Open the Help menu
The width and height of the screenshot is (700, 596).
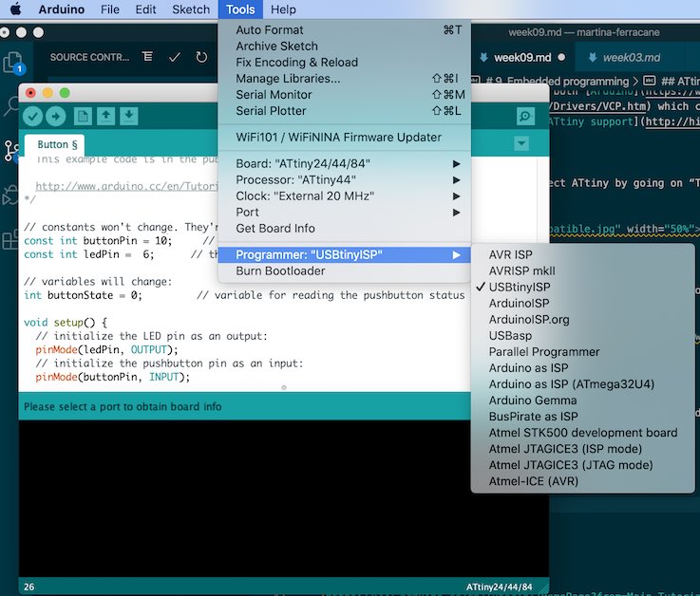(283, 9)
